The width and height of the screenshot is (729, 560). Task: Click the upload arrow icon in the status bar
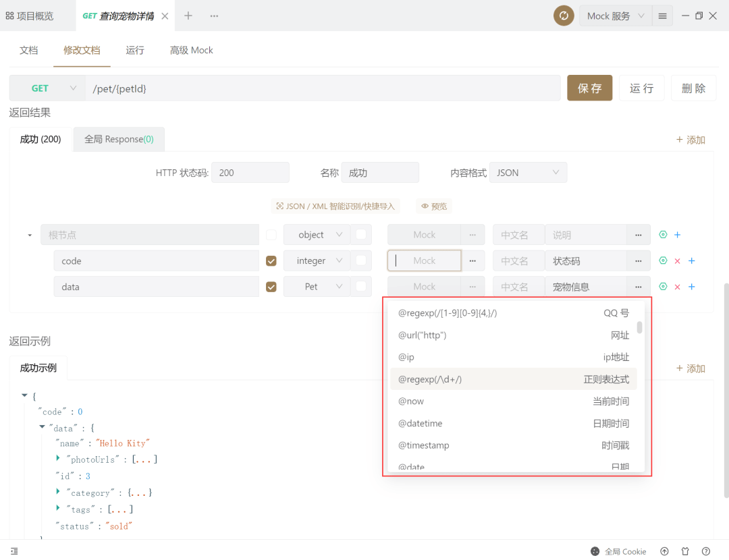[x=664, y=551]
